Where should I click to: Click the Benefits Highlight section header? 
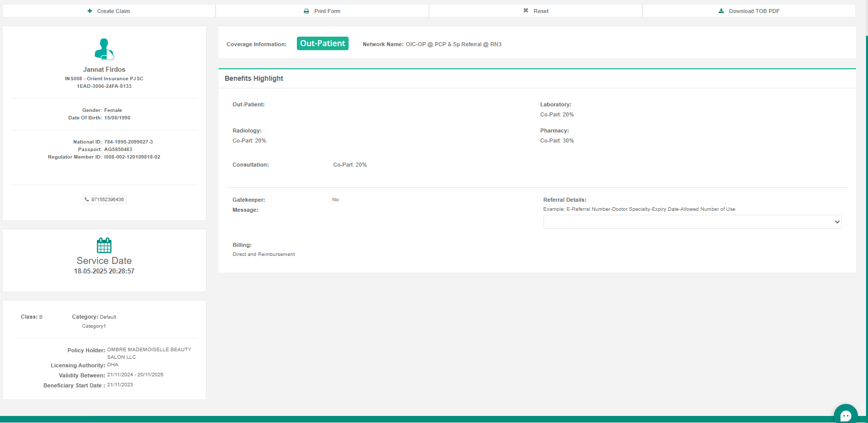click(254, 78)
